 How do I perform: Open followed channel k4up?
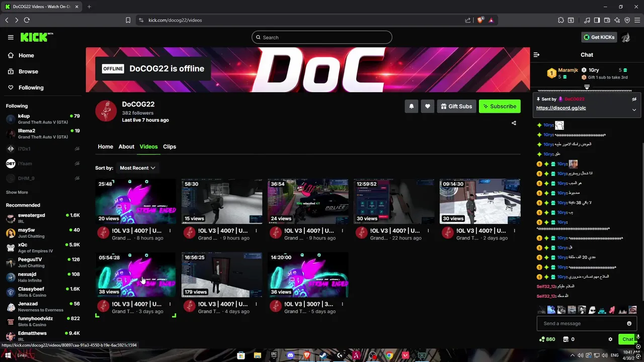click(43, 119)
